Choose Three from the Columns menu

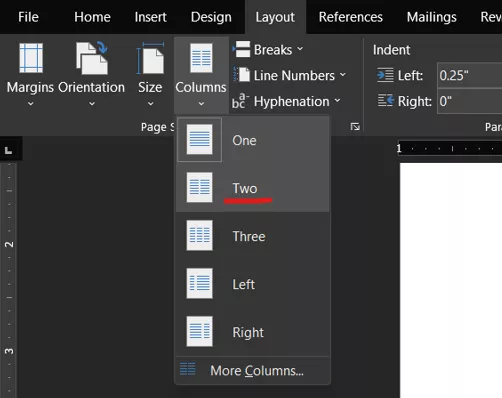[x=253, y=236]
